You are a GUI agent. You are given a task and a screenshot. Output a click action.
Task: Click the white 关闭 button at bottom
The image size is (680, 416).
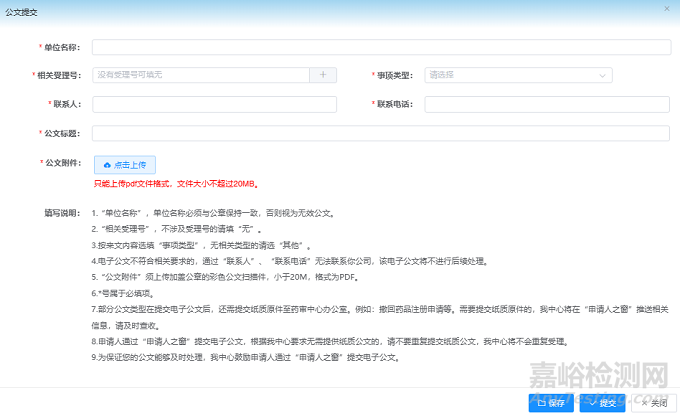coord(654,402)
